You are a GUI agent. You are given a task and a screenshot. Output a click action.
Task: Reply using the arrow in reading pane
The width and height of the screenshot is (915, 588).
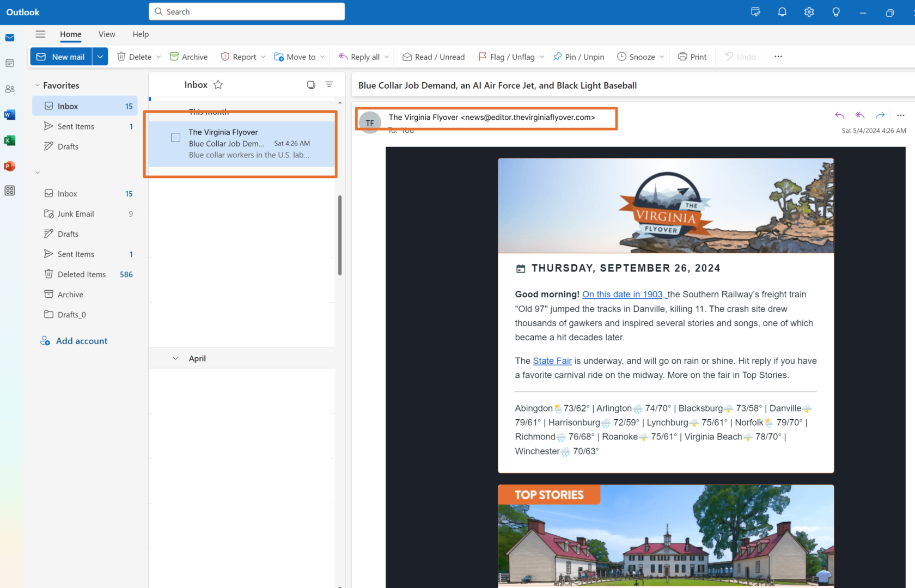[839, 115]
